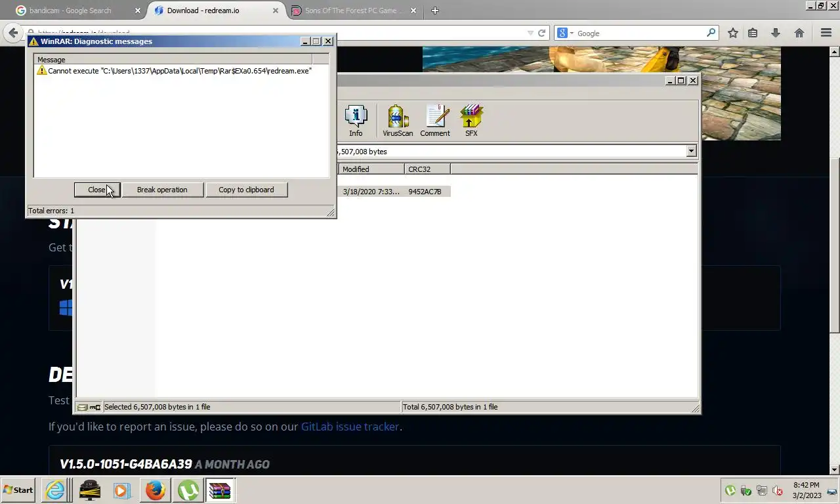Close the bandicam Google Search tab
This screenshot has width=840, height=504.
(x=138, y=10)
